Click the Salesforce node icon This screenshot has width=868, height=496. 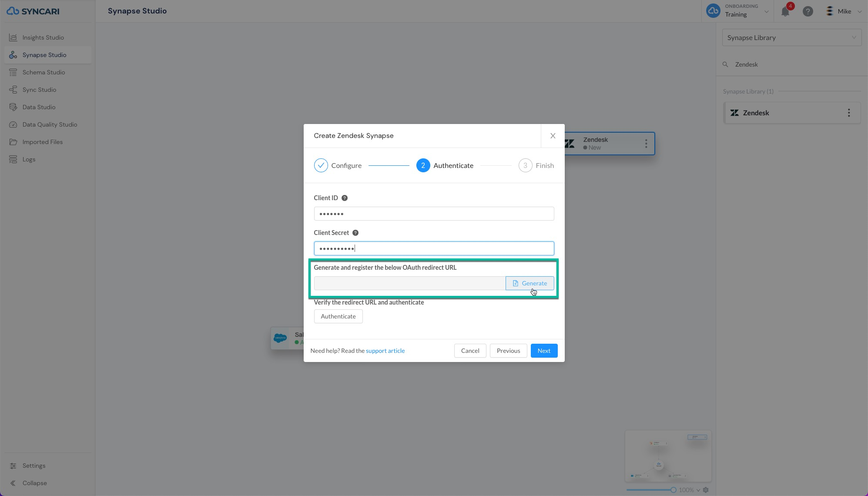[x=280, y=338]
